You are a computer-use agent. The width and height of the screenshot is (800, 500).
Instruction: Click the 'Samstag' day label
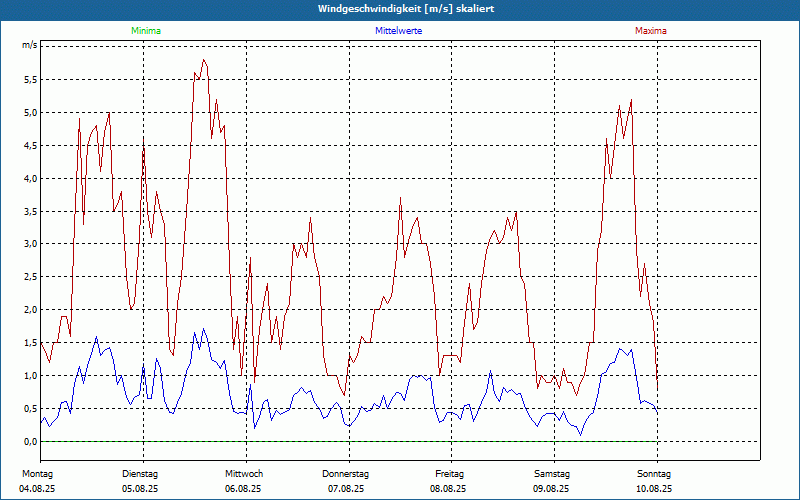coord(552,474)
